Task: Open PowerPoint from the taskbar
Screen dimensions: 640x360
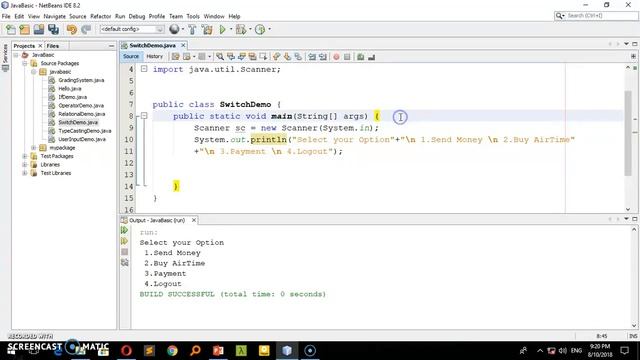Action: 218,350
